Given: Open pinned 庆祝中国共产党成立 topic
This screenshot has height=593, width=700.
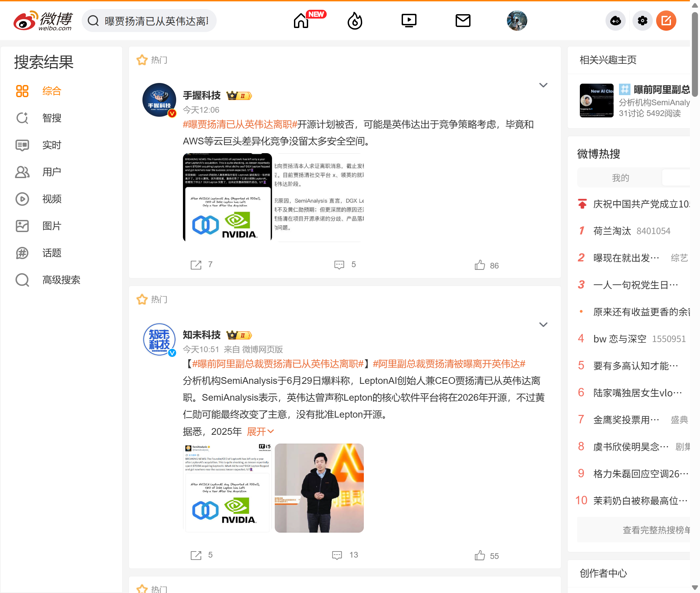Looking at the screenshot, I should point(641,204).
